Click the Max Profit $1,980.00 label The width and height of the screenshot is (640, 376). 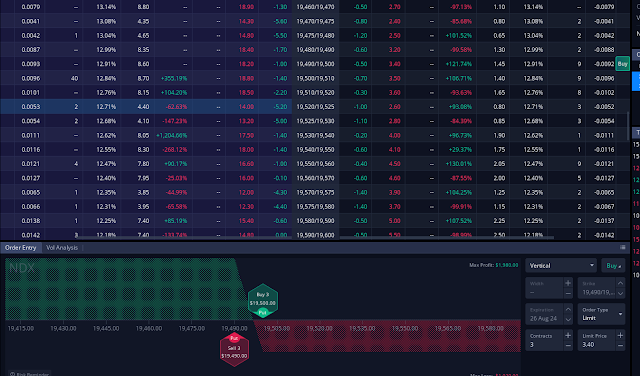coord(493,265)
